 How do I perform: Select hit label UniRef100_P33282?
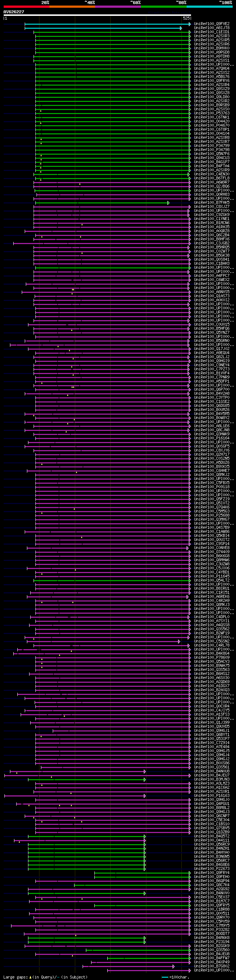212,929
